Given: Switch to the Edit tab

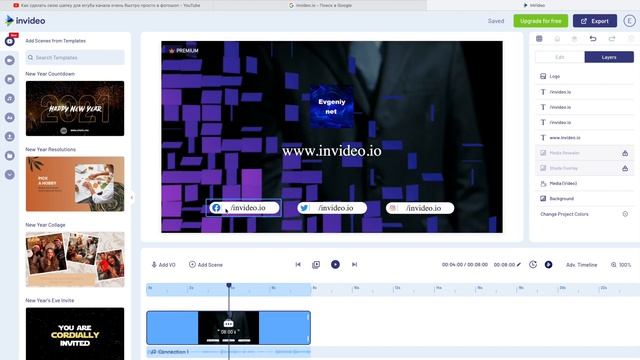Looking at the screenshot, I should pyautogui.click(x=560, y=57).
